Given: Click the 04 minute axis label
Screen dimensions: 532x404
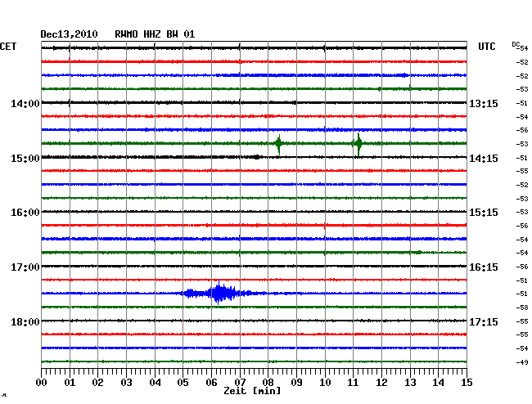Looking at the screenshot, I should [x=155, y=383].
